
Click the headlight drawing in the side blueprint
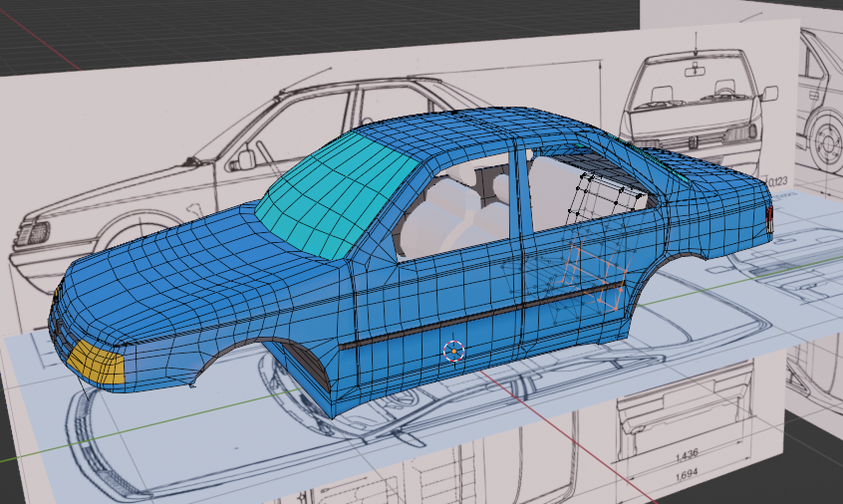(x=33, y=234)
